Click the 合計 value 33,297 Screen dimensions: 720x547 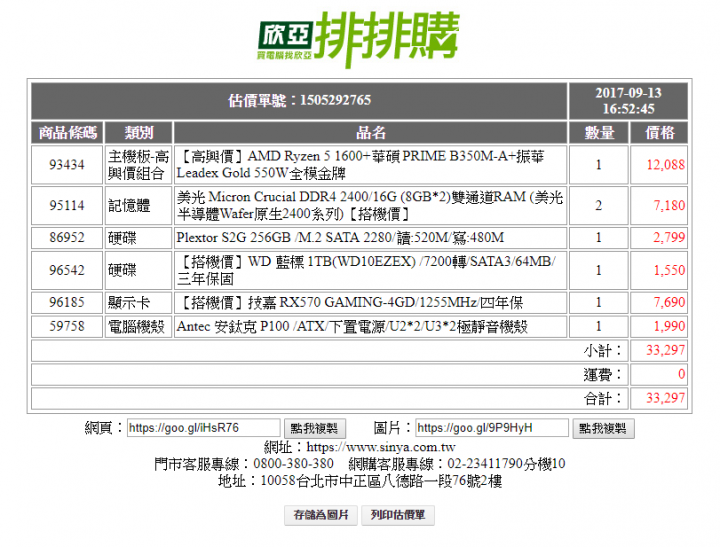(x=665, y=398)
